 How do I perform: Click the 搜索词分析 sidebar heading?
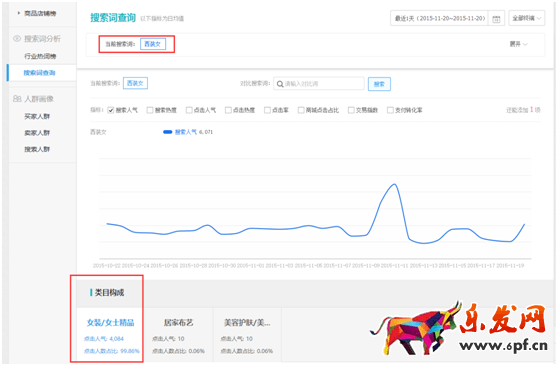click(x=42, y=38)
